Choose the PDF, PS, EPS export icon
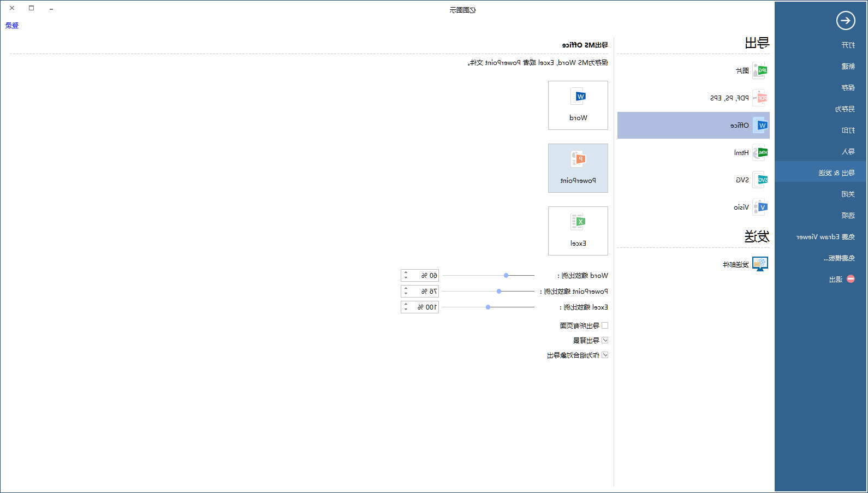The image size is (868, 493). click(760, 98)
